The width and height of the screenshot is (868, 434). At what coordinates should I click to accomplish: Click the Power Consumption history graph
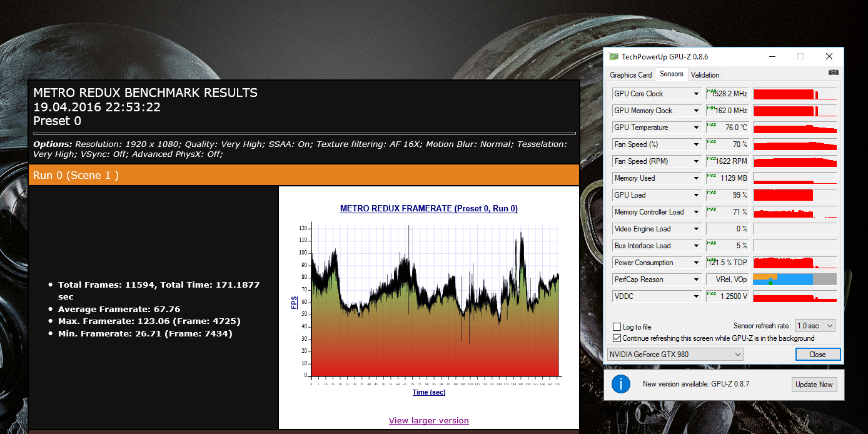coord(795,263)
